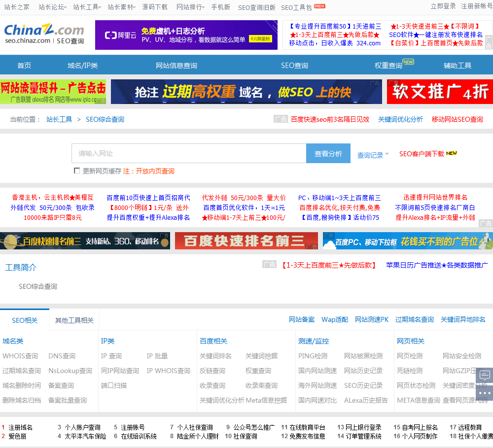Click the floating three-dots more icon
Viewport: 493px width, 448px height.
(x=485, y=393)
